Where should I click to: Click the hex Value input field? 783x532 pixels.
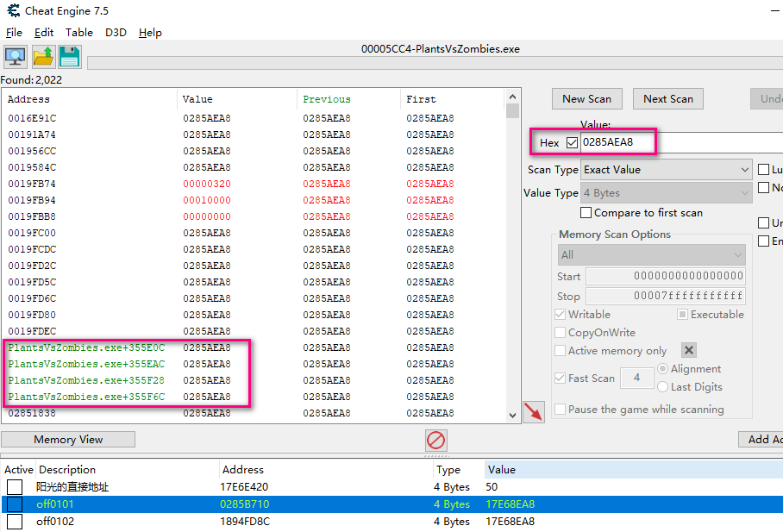click(x=681, y=142)
